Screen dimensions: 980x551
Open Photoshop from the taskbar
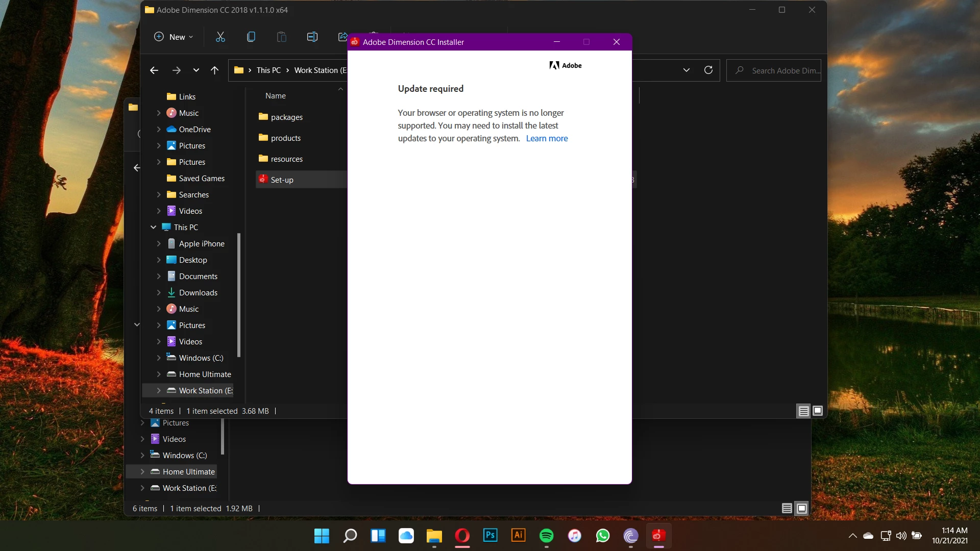[x=490, y=535]
